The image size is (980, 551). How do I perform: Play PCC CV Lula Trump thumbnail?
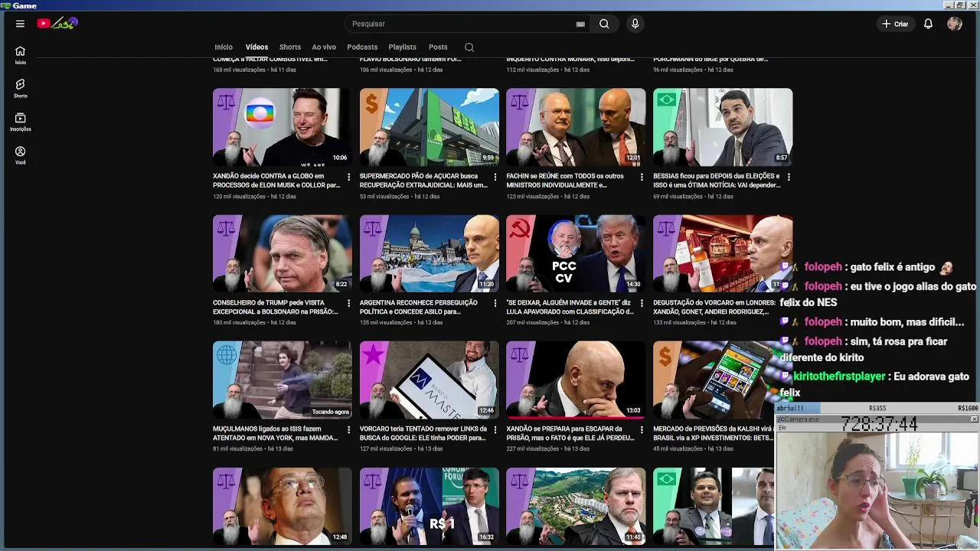pos(576,253)
